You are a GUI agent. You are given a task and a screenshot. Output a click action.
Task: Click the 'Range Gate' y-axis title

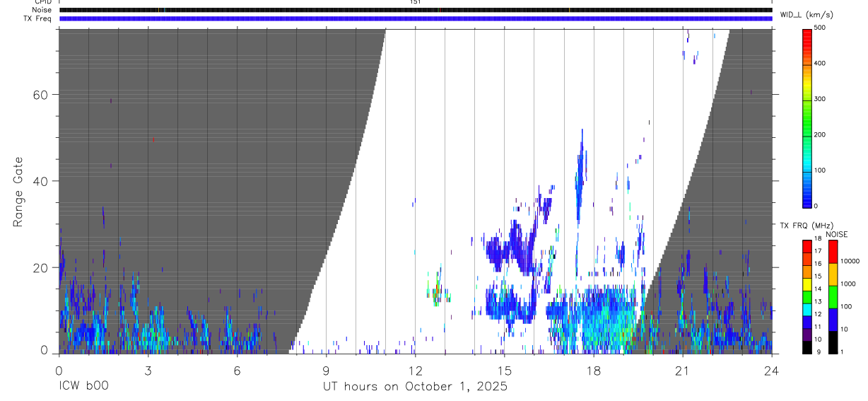[20, 192]
